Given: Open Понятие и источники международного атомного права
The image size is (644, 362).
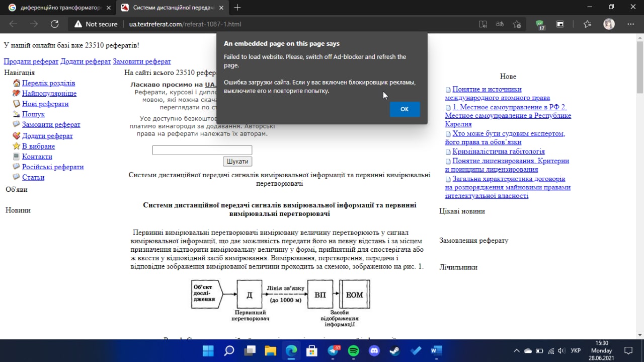Looking at the screenshot, I should click(x=498, y=94).
